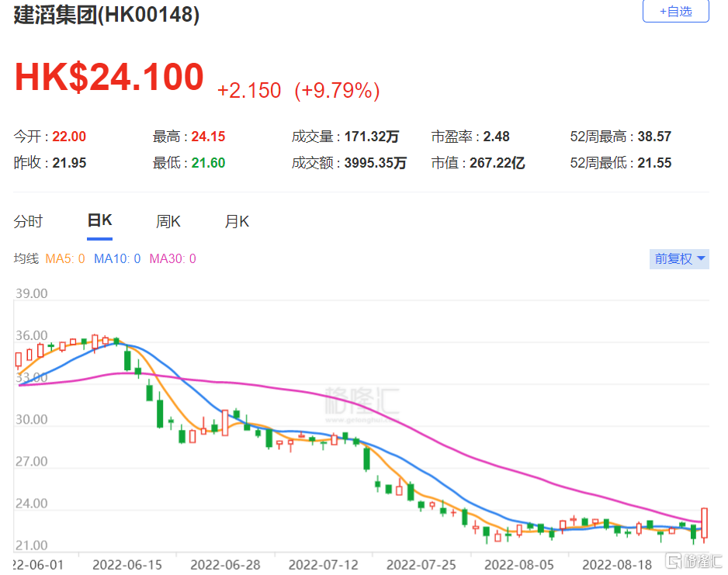The height and width of the screenshot is (575, 728).
Task: Click the MA30 moving average label
Action: click(172, 258)
